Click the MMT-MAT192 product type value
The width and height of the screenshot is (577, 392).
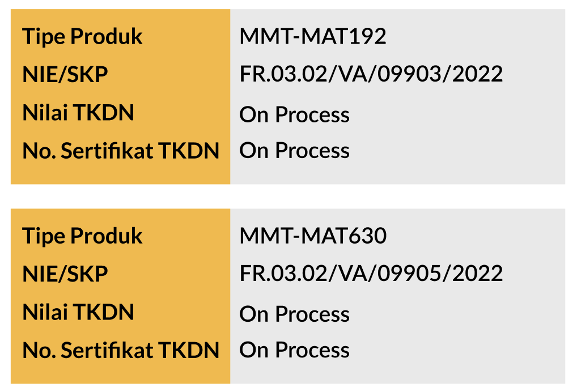coord(313,37)
